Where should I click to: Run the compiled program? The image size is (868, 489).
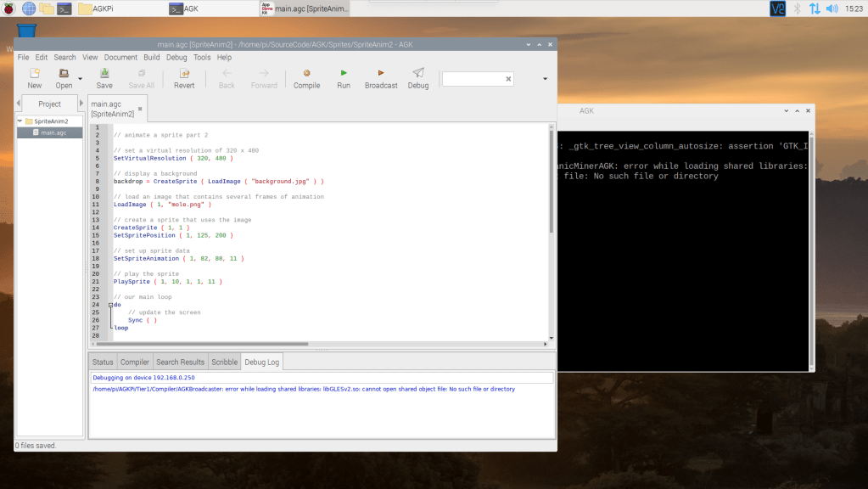(x=343, y=79)
